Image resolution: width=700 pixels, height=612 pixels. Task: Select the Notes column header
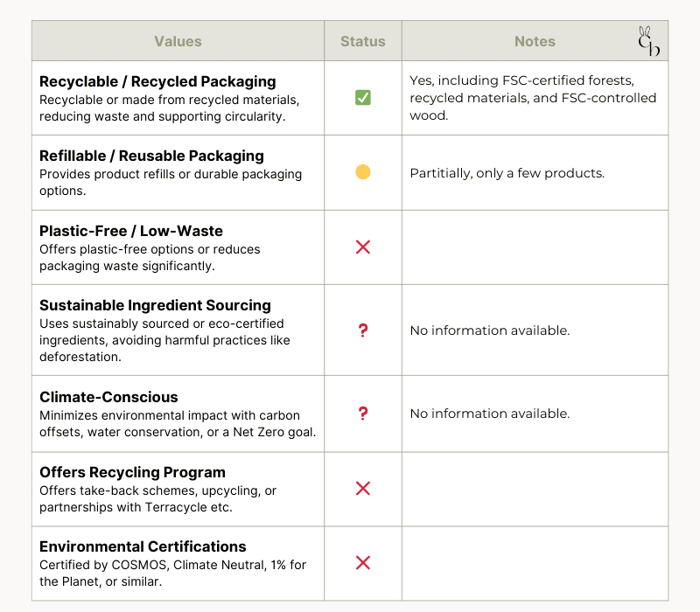535,41
